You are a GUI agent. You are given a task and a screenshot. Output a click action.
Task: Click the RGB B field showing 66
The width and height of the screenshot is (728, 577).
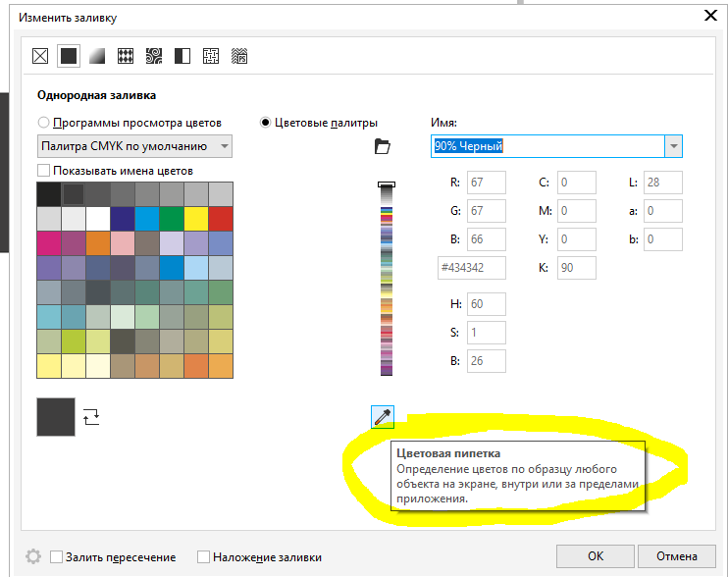click(x=486, y=239)
